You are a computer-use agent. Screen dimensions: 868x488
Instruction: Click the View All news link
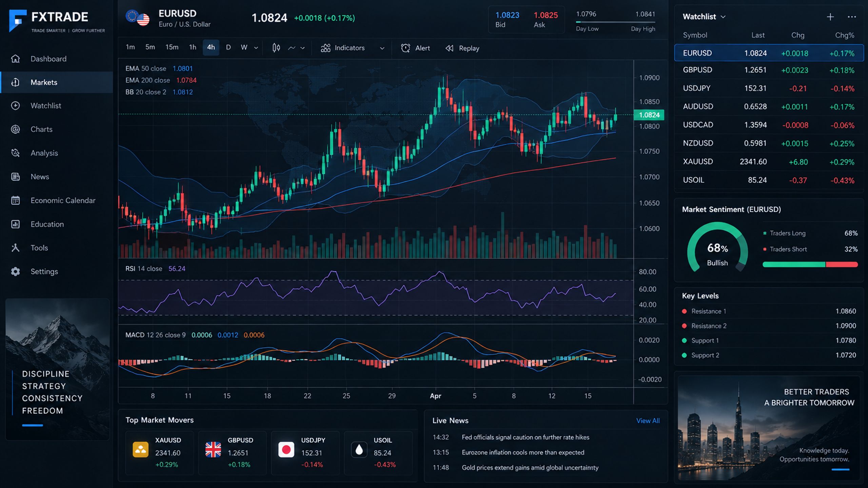(648, 421)
